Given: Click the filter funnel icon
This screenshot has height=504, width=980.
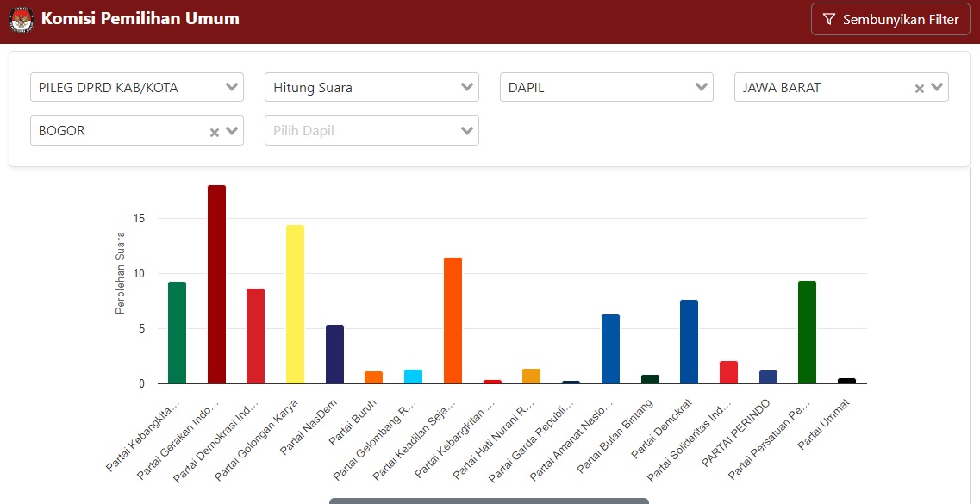Looking at the screenshot, I should pos(829,19).
